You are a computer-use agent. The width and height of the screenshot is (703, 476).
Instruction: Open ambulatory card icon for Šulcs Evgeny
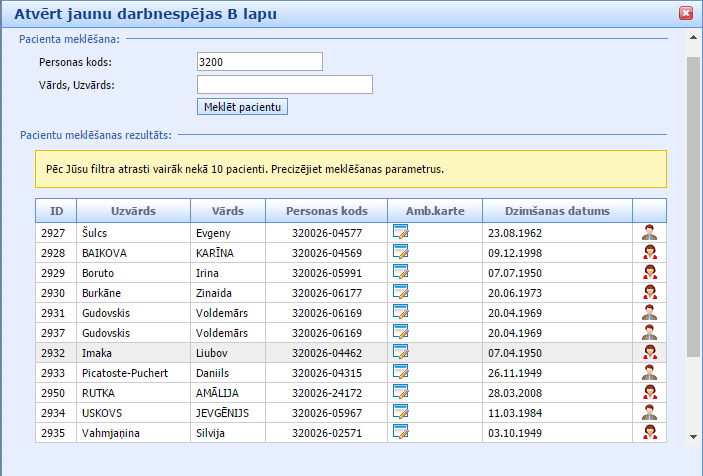[x=401, y=232]
